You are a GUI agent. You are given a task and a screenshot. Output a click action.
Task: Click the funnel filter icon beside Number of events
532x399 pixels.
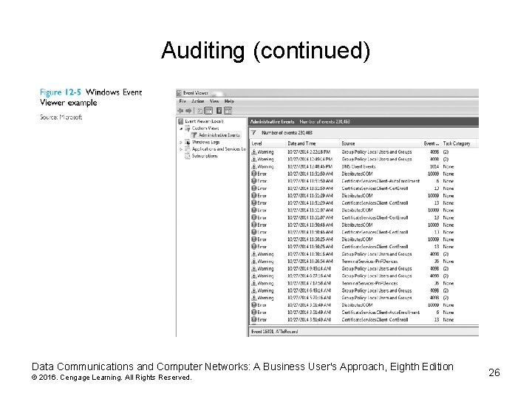253,133
